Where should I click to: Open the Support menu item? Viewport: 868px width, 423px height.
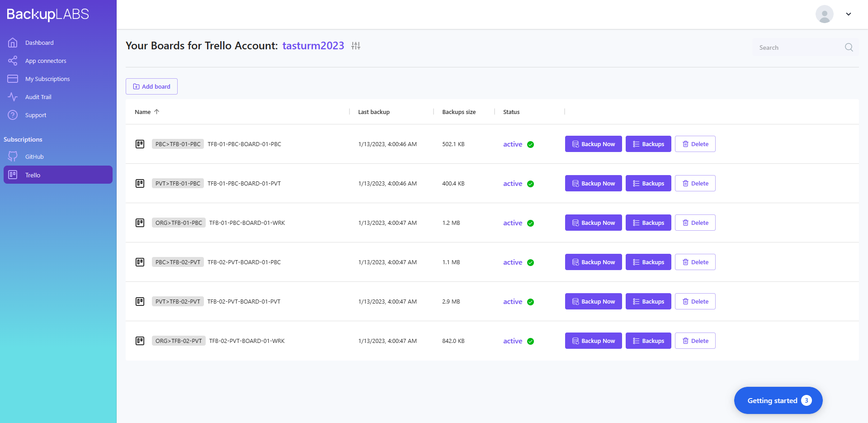pyautogui.click(x=36, y=115)
